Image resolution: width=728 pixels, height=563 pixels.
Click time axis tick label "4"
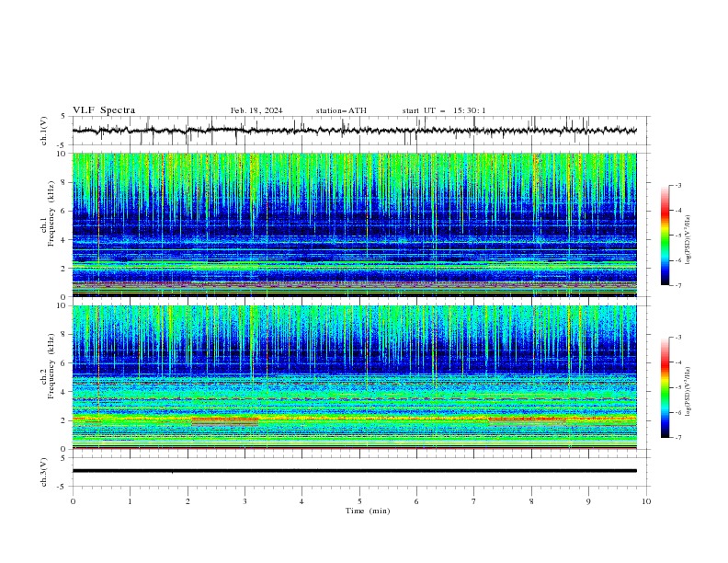[301, 501]
